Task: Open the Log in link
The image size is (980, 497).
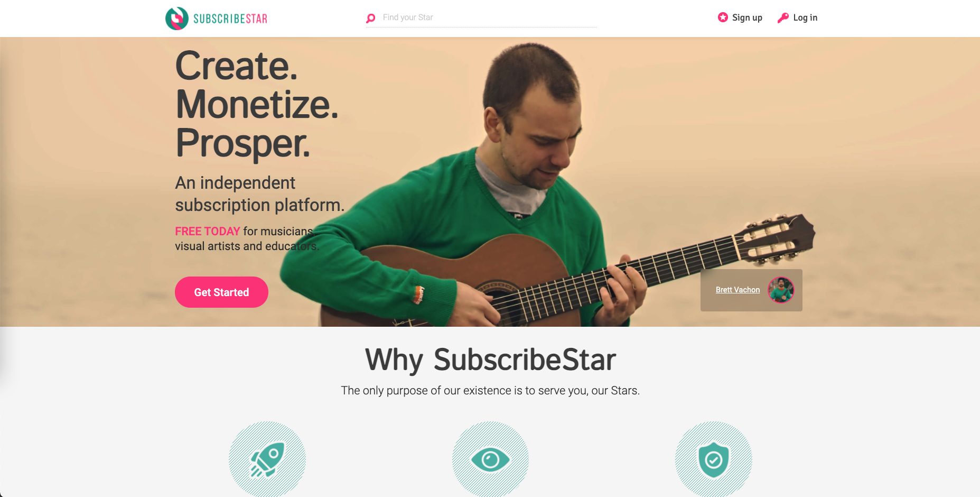Action: (x=805, y=17)
